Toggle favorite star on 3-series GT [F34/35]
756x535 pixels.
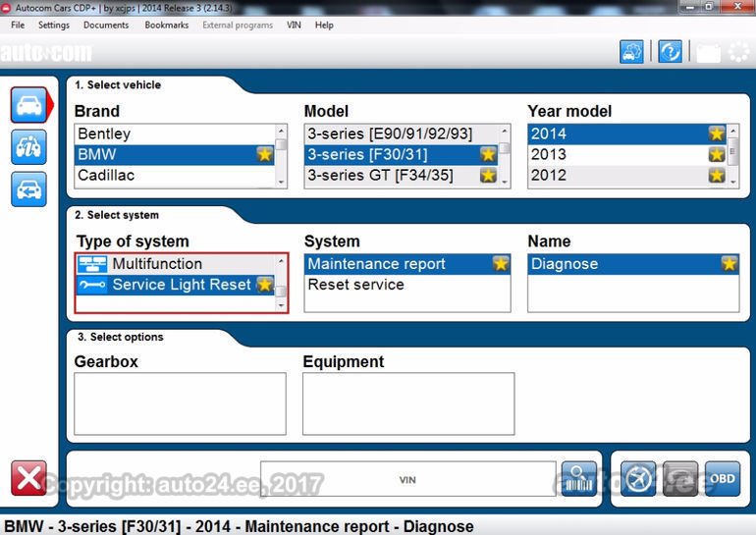(488, 175)
